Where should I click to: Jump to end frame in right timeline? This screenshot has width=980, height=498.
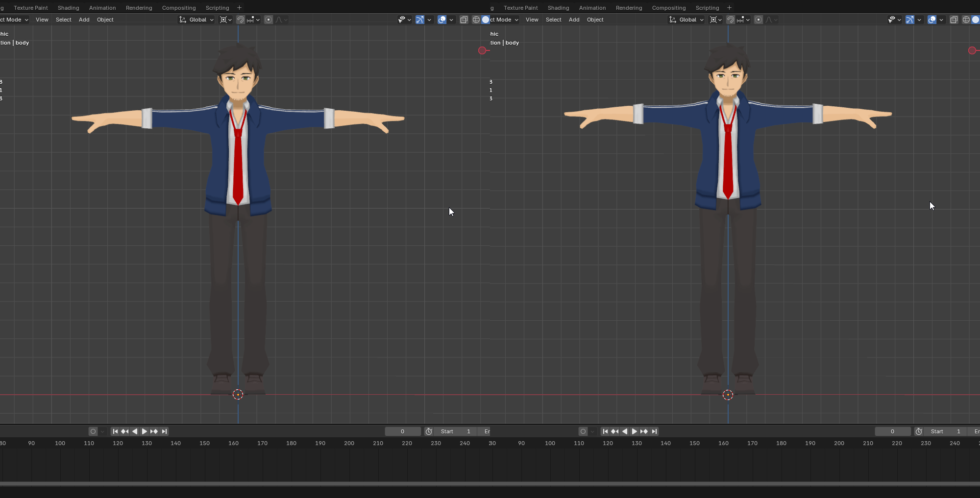654,431
